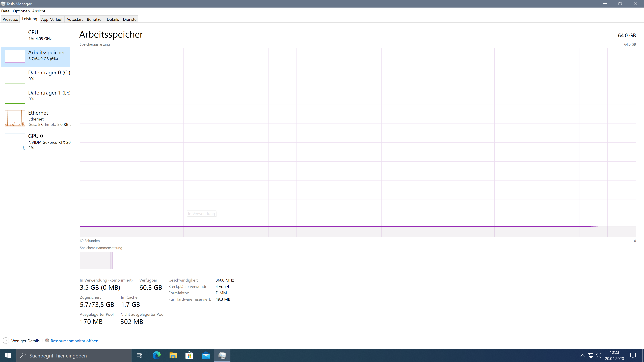Screen dimensions: 644x362
Task: Open File Explorer from the taskbar
Action: point(173,355)
